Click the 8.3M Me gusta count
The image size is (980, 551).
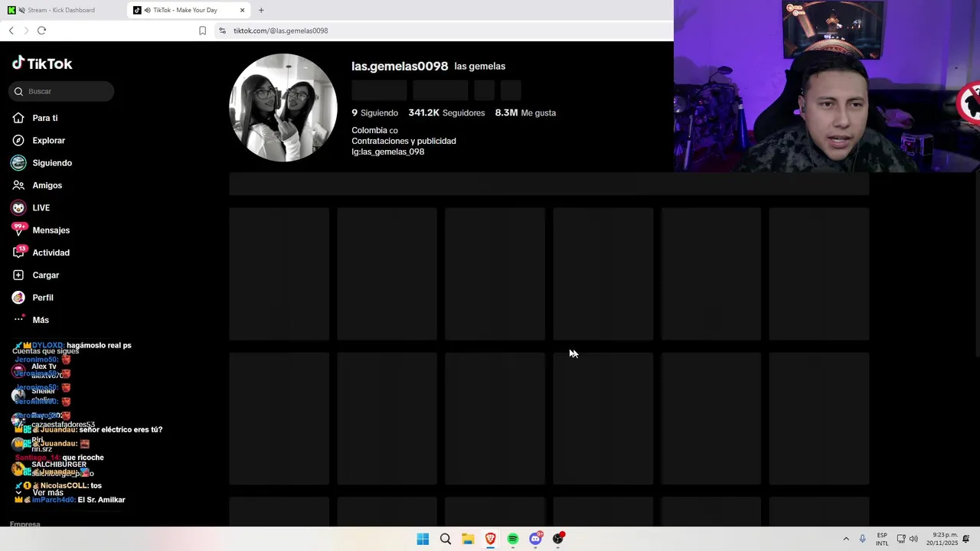[525, 112]
